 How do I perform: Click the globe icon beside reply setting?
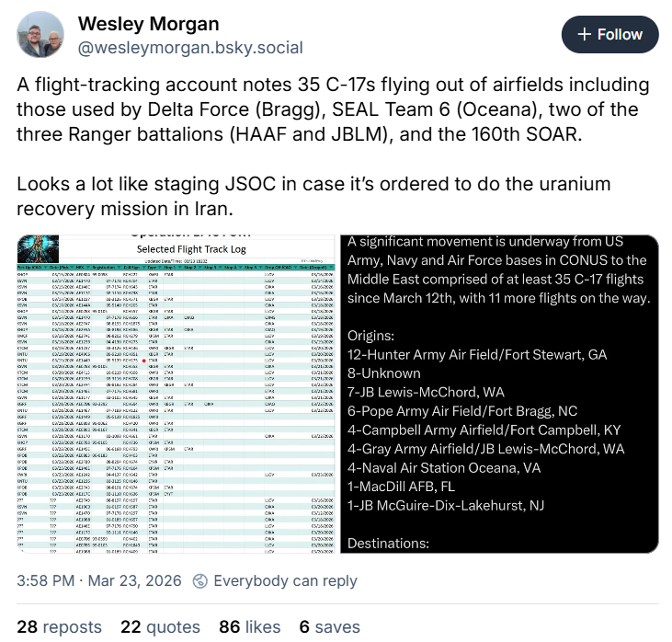[199, 581]
